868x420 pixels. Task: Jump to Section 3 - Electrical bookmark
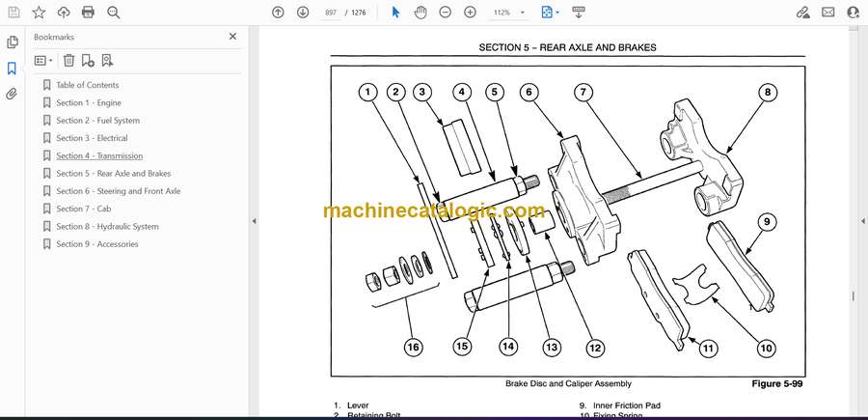(92, 138)
